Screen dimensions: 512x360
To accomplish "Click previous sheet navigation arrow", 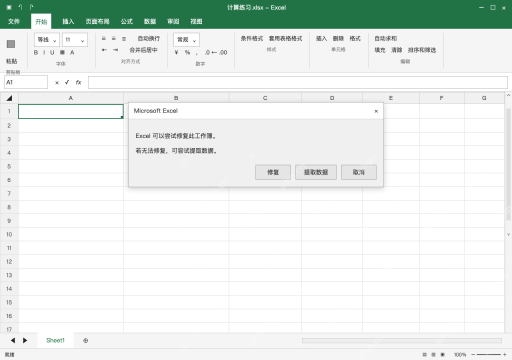I will pyautogui.click(x=13, y=340).
